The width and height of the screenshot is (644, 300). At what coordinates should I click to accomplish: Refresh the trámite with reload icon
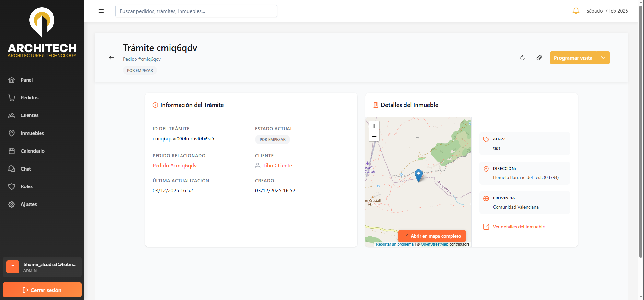click(x=522, y=58)
